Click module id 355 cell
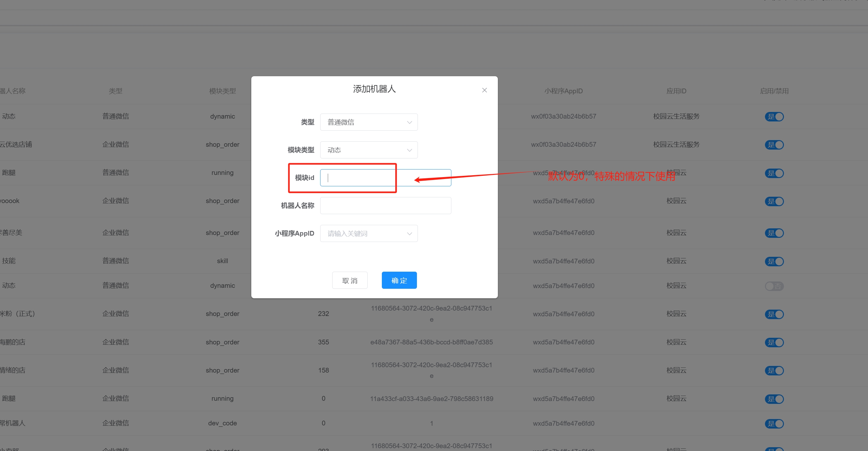868x451 pixels. click(x=323, y=342)
